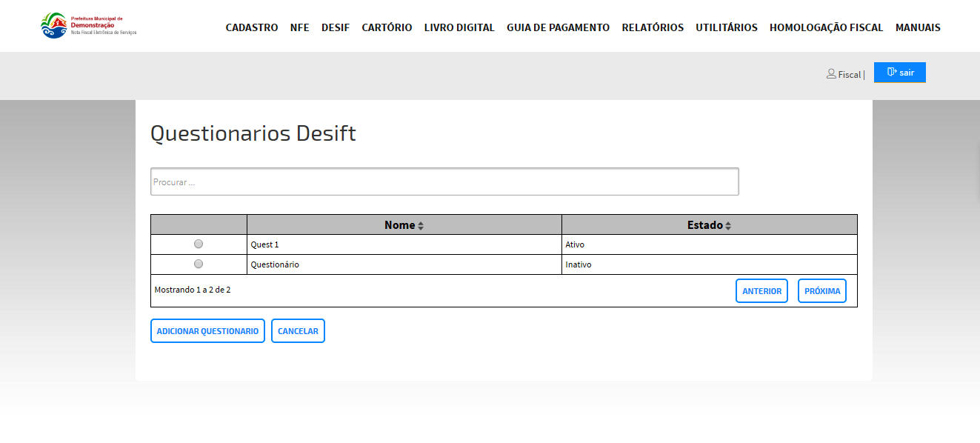Expand the UTILITÁRIOS menu
This screenshot has width=980, height=443.
click(726, 27)
